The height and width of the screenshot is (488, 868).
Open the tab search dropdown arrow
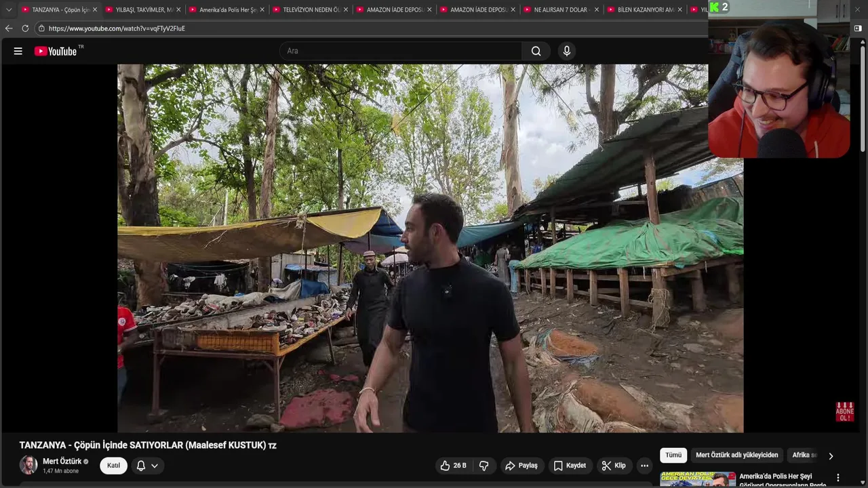9,9
